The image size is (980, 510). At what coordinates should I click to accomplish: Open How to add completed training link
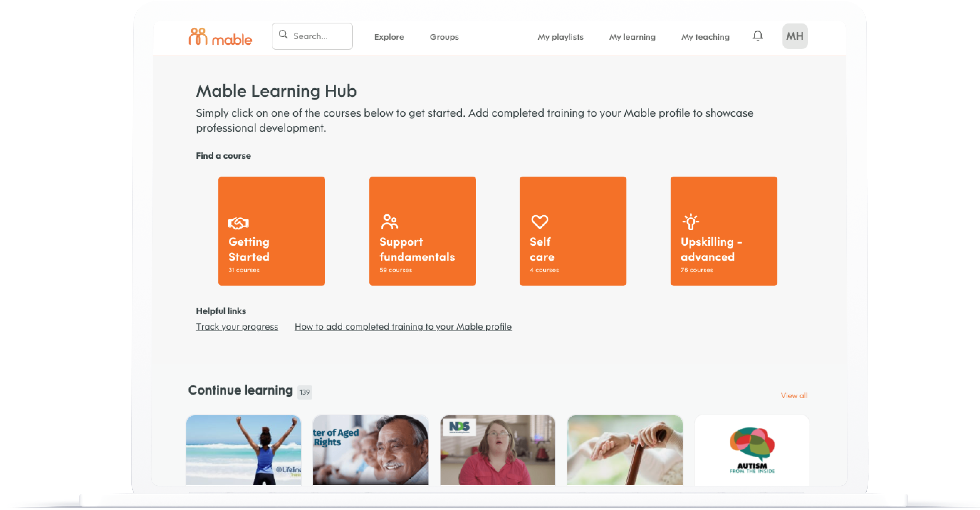pos(403,327)
